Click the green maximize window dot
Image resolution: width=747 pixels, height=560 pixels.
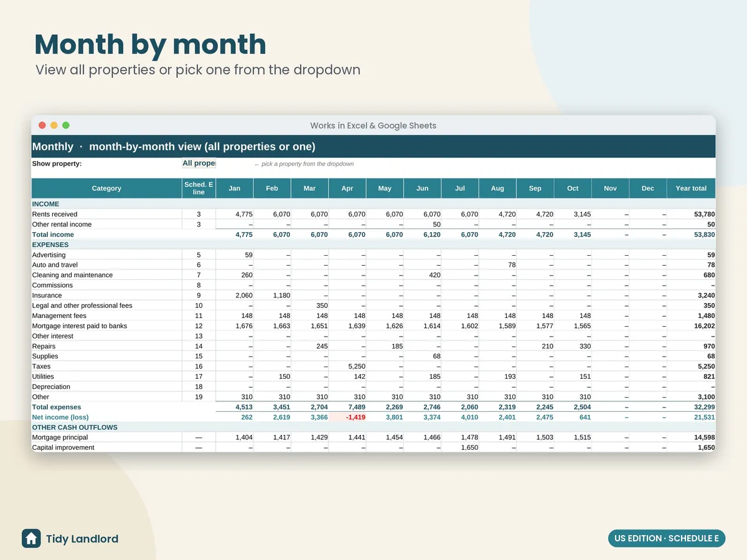click(x=66, y=125)
